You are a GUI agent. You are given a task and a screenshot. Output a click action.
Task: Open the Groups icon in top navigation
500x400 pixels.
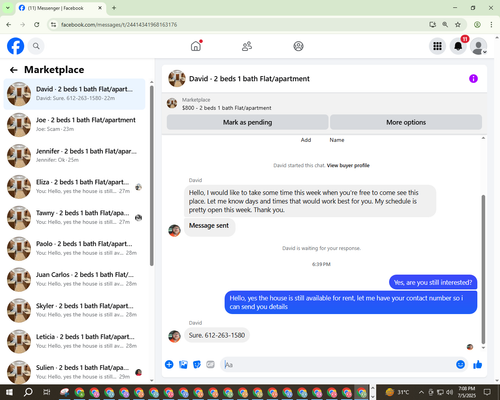click(x=298, y=46)
